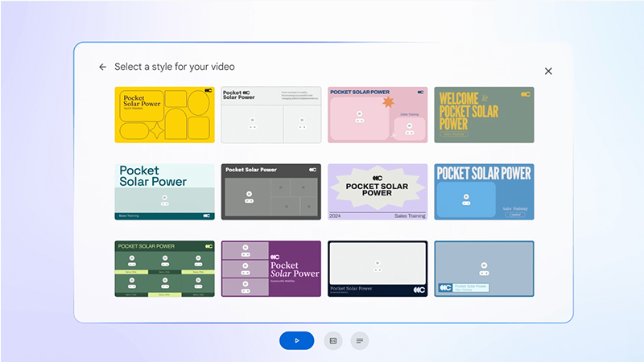644x362 pixels.
Task: Choose the teal Pocket Solar Power style
Action: (x=165, y=191)
